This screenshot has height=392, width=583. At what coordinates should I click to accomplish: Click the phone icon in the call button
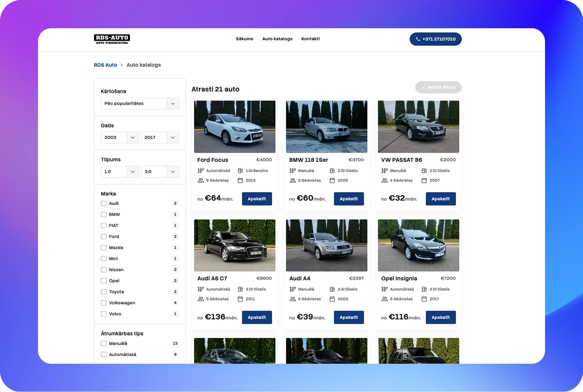tap(418, 39)
